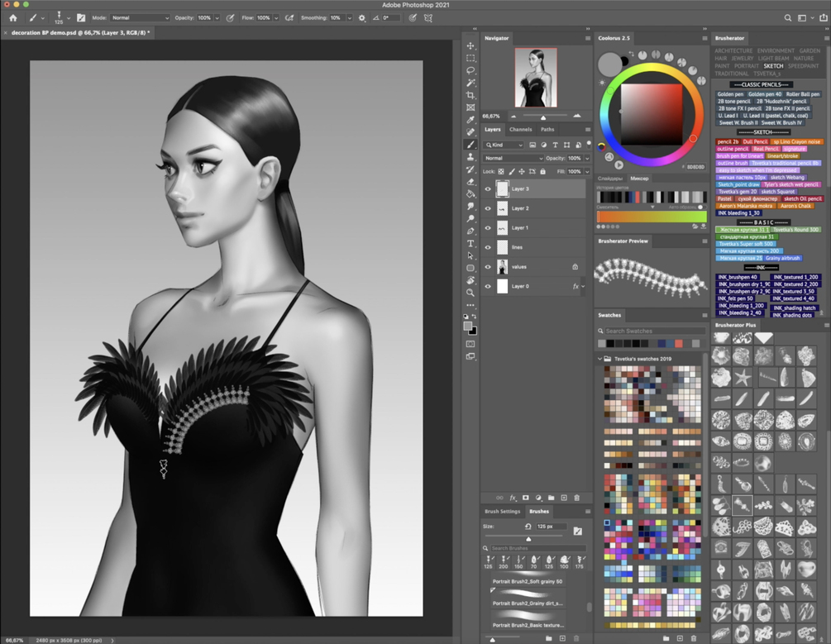Select the Frame tool
This screenshot has height=644, width=831.
pos(470,107)
